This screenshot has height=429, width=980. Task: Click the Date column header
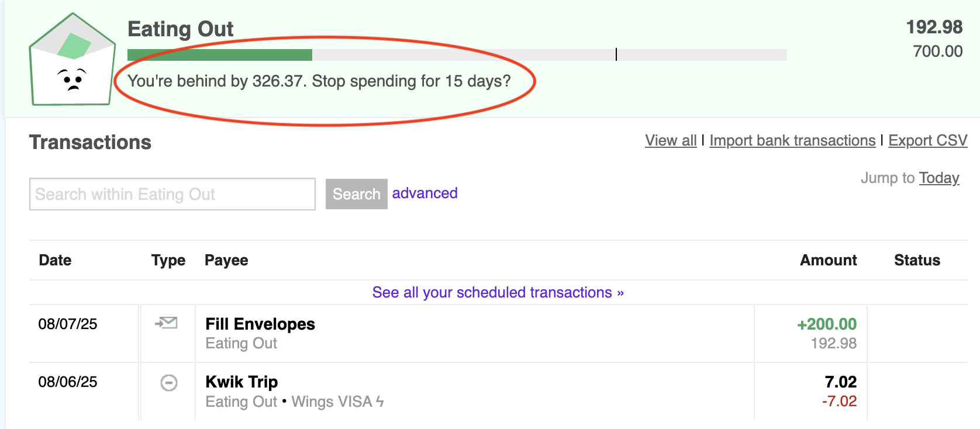[x=55, y=260]
